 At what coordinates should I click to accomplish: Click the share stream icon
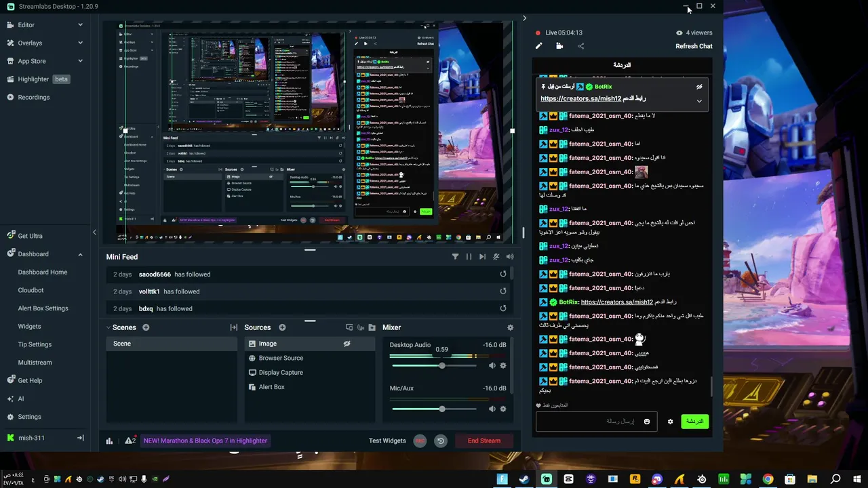580,46
